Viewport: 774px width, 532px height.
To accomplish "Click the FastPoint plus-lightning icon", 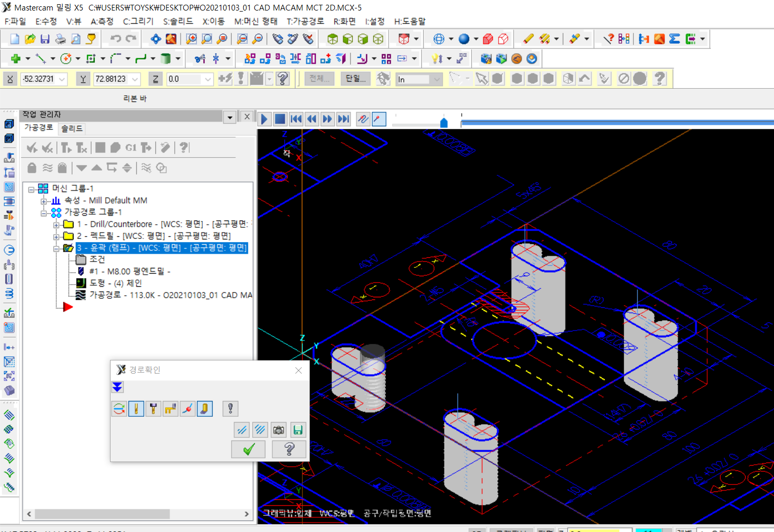I will coord(225,78).
